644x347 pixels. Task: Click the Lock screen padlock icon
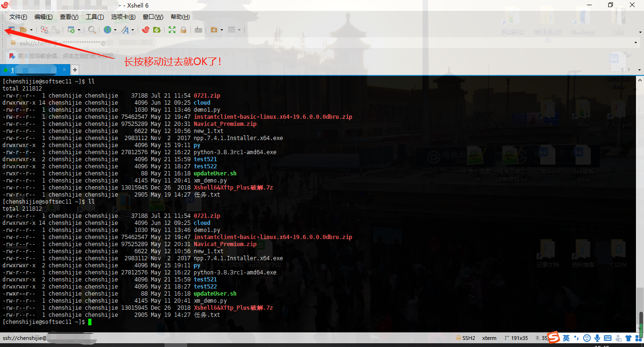coord(183,30)
